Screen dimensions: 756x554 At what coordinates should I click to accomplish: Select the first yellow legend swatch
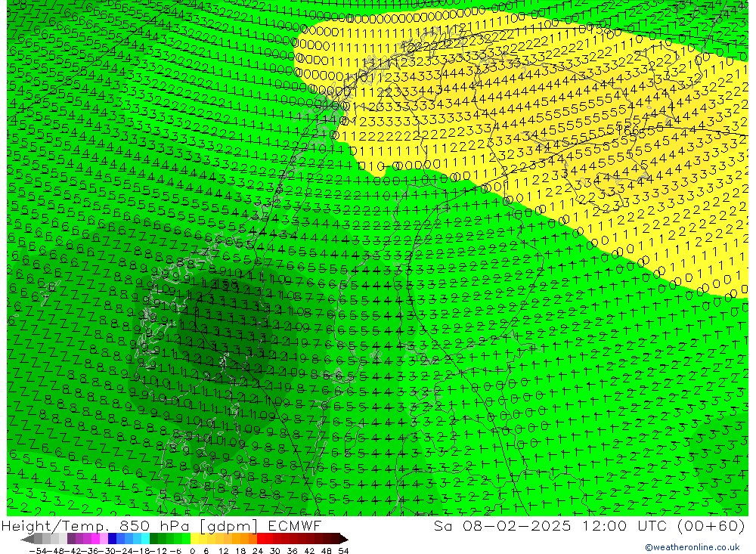click(x=195, y=539)
